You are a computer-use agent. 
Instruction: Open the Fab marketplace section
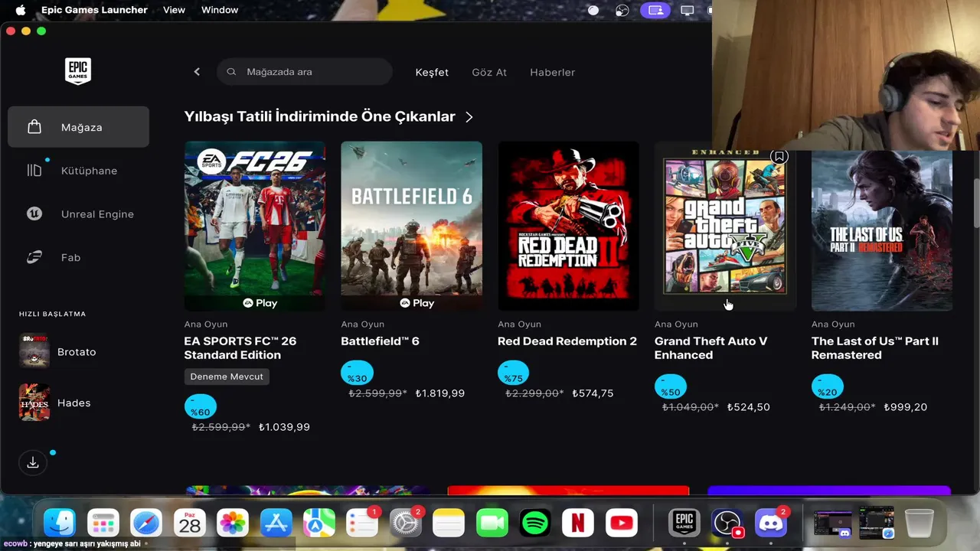click(x=78, y=257)
